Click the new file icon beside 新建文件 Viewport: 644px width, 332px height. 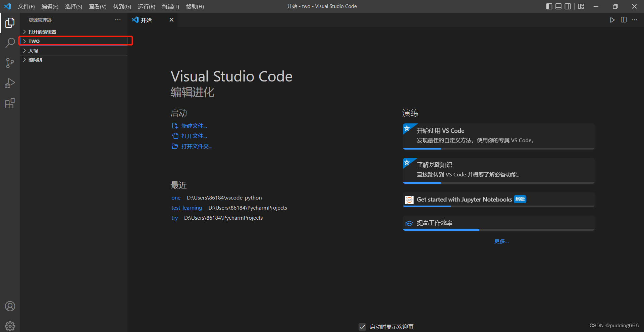point(175,126)
